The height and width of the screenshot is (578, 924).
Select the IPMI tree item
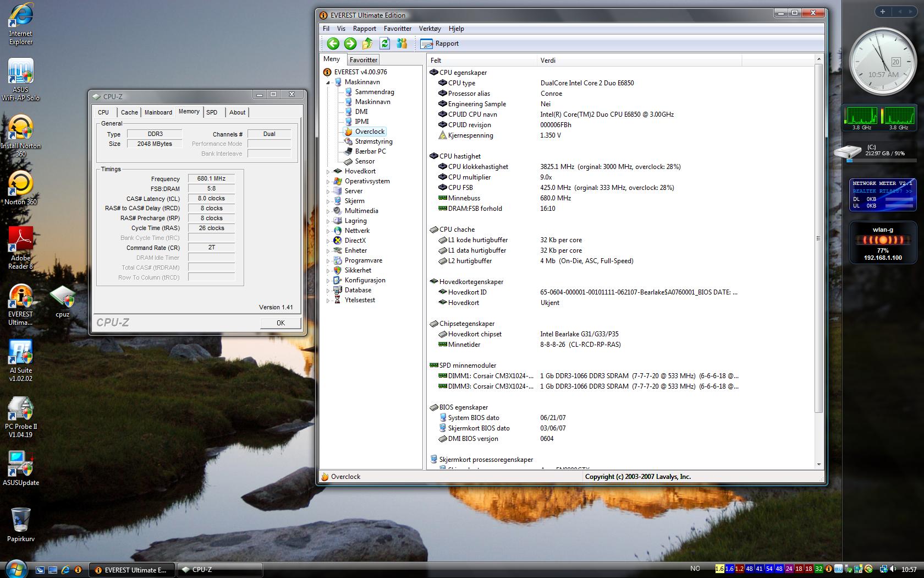coord(362,122)
